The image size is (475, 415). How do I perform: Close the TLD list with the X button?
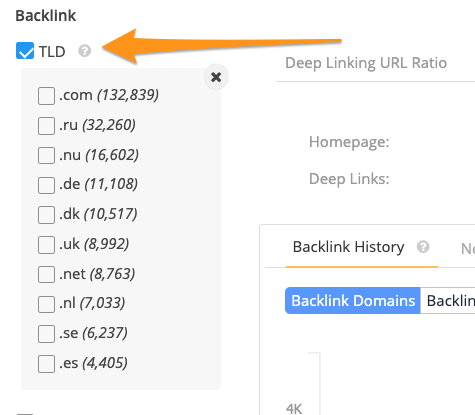(x=216, y=77)
